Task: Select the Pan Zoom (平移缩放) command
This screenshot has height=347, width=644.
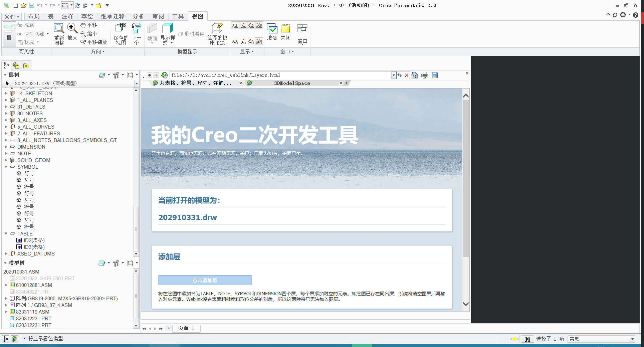Action: click(x=94, y=42)
